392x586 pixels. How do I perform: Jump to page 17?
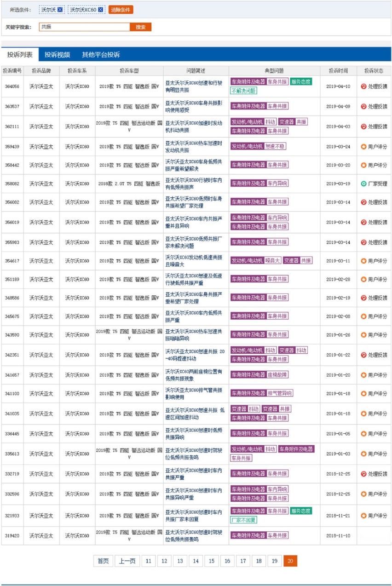pyautogui.click(x=243, y=561)
